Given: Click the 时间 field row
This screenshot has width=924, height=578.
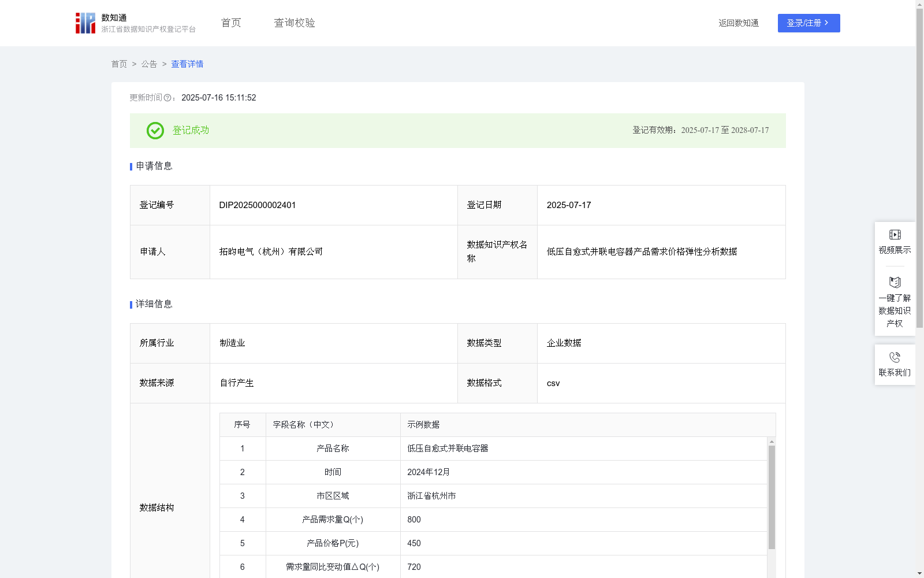Looking at the screenshot, I should coord(333,472).
